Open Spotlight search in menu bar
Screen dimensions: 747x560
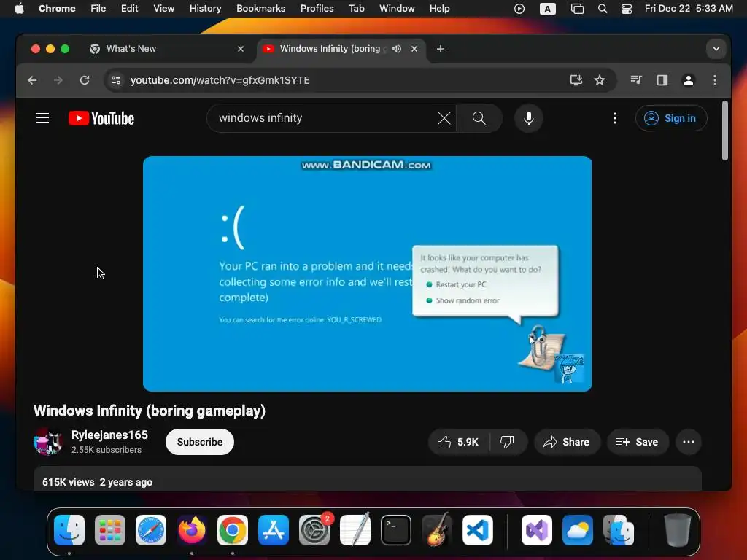[602, 9]
